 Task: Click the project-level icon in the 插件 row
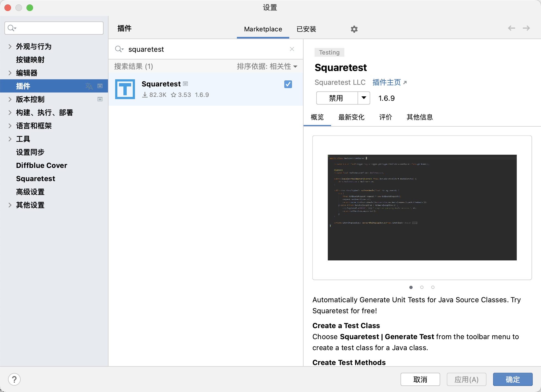click(x=100, y=86)
